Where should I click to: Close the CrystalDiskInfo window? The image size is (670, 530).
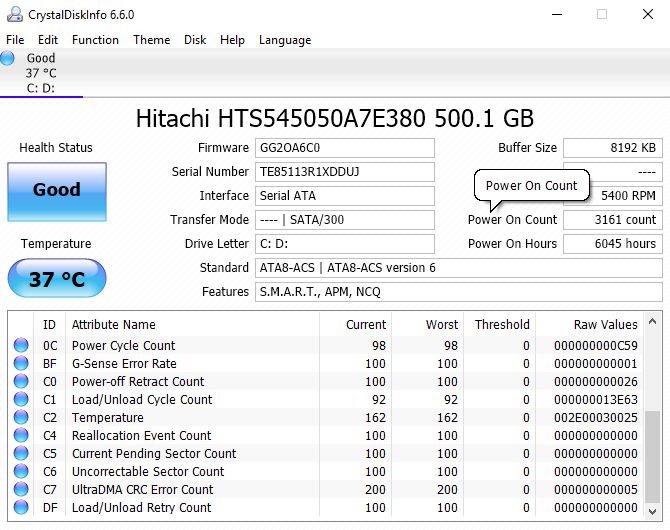tap(648, 14)
